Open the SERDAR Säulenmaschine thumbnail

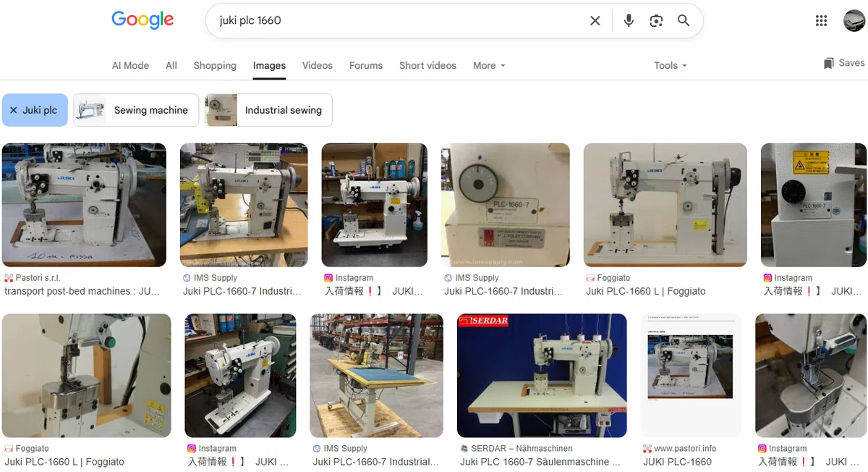[x=542, y=376]
